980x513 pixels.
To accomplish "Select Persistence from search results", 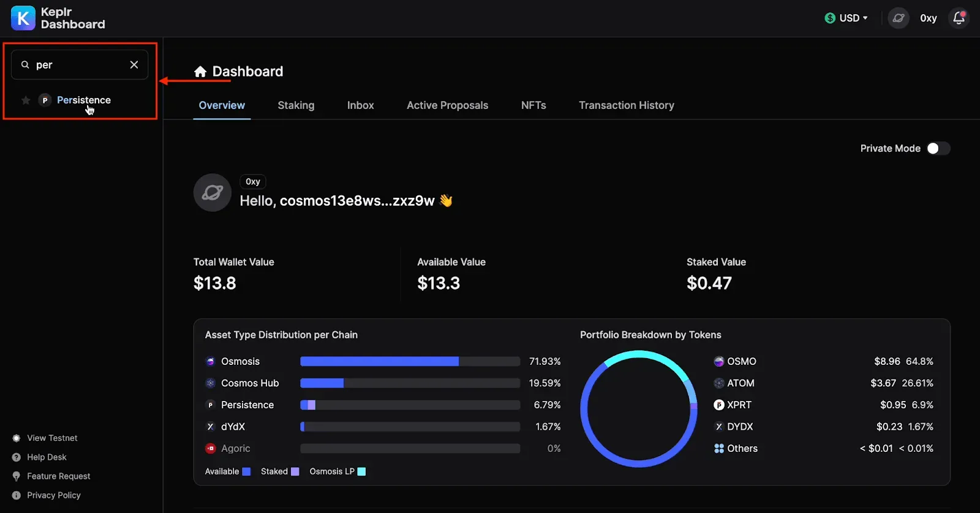I will pos(84,100).
